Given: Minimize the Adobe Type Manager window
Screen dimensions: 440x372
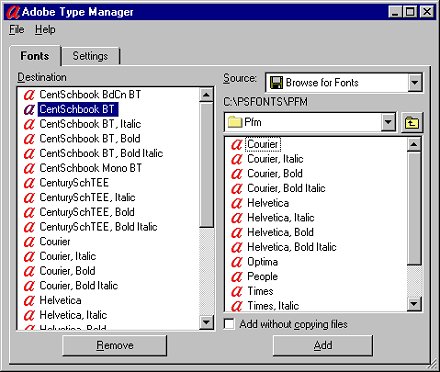Looking at the screenshot, I should [x=395, y=12].
